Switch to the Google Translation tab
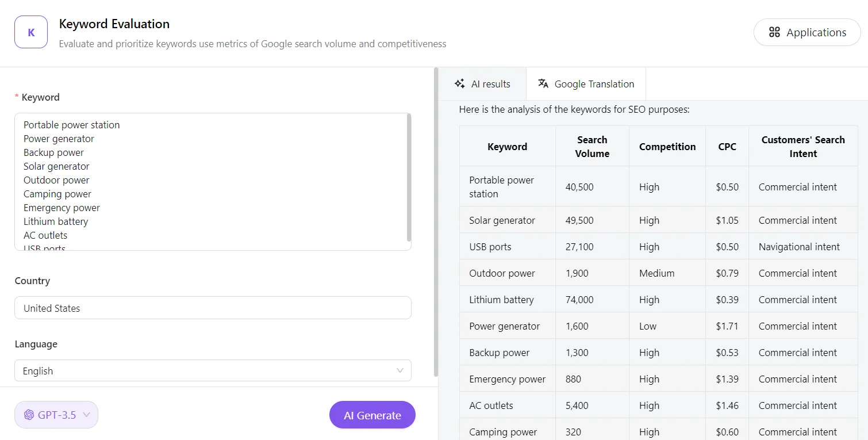The image size is (868, 440). (x=586, y=84)
